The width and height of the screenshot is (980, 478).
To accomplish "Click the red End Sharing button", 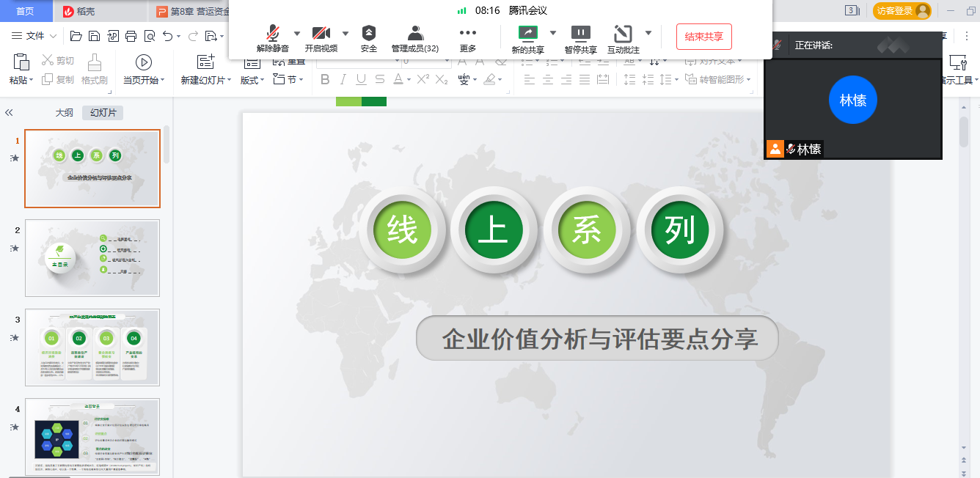I will 703,37.
